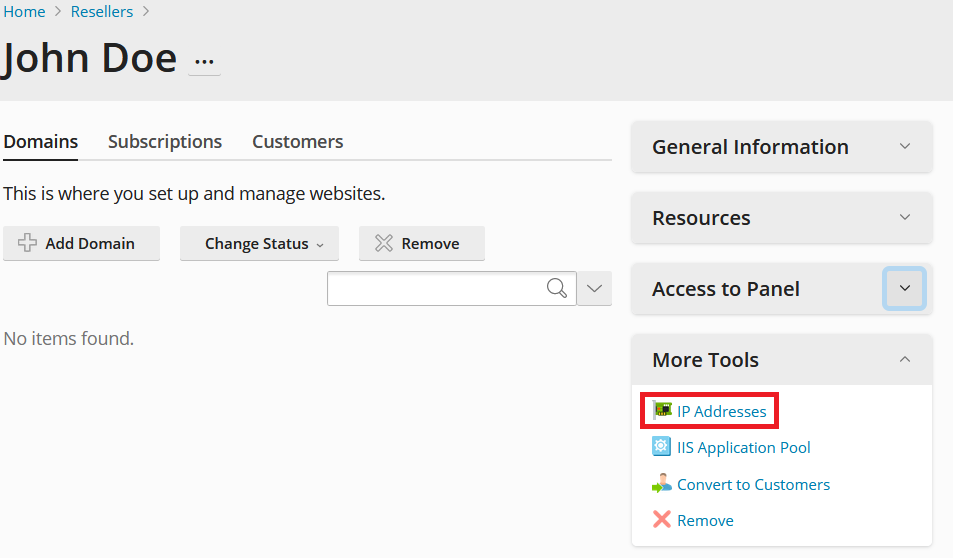The image size is (953, 558).
Task: Go to the Resellers breadcrumb link
Action: click(101, 12)
